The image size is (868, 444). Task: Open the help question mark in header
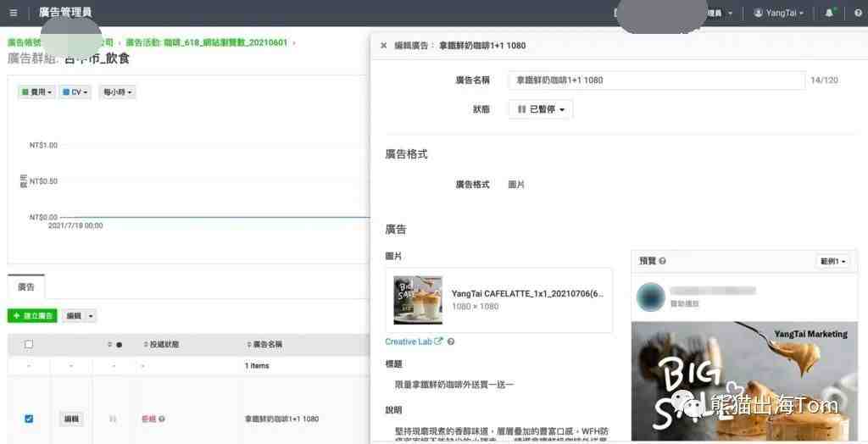pos(858,13)
